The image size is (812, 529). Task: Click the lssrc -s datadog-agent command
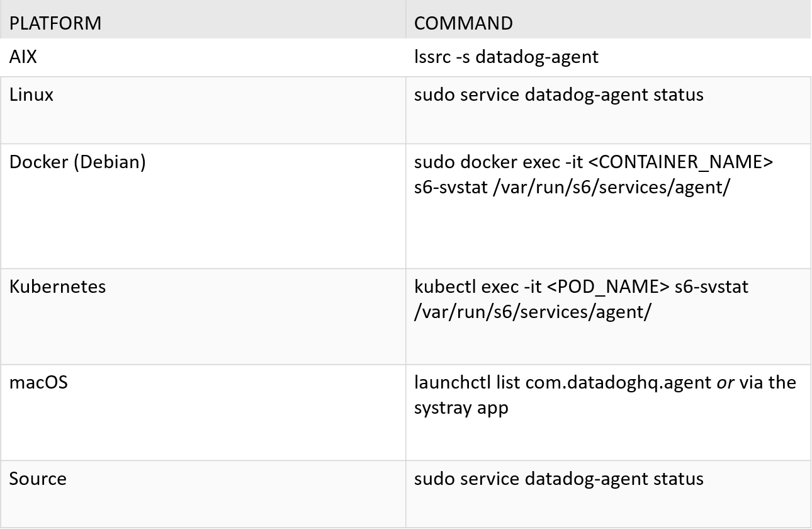[506, 57]
